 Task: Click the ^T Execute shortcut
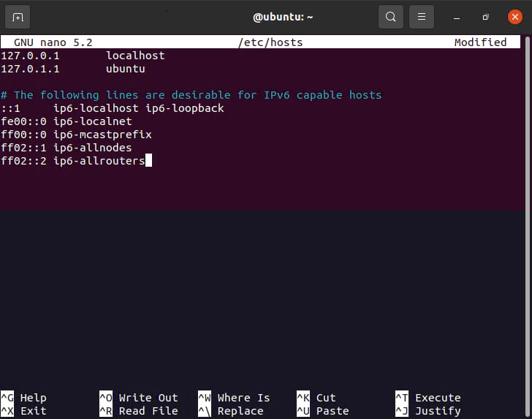(x=428, y=398)
